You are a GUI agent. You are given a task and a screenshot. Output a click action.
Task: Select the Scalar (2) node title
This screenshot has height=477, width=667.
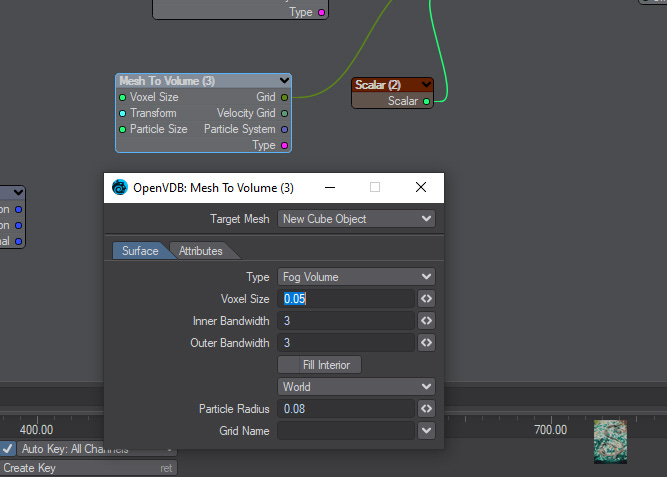[x=378, y=85]
